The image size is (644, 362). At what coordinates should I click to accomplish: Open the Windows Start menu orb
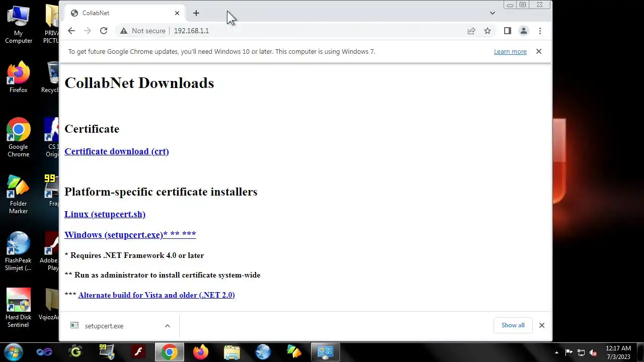click(x=14, y=352)
